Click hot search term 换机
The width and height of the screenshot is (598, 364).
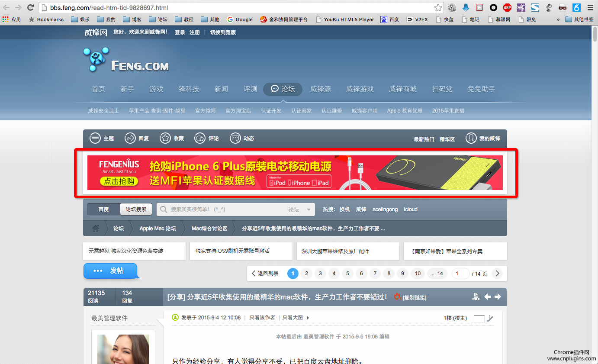[x=344, y=209]
